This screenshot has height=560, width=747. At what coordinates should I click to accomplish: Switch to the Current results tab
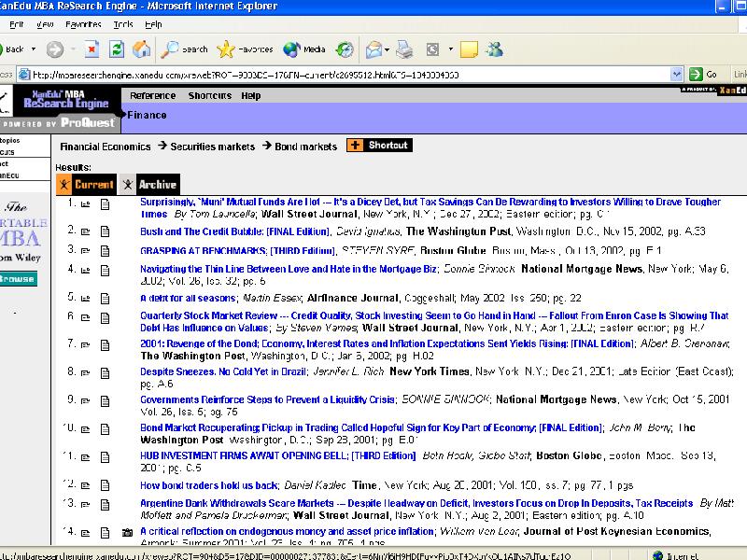point(86,184)
